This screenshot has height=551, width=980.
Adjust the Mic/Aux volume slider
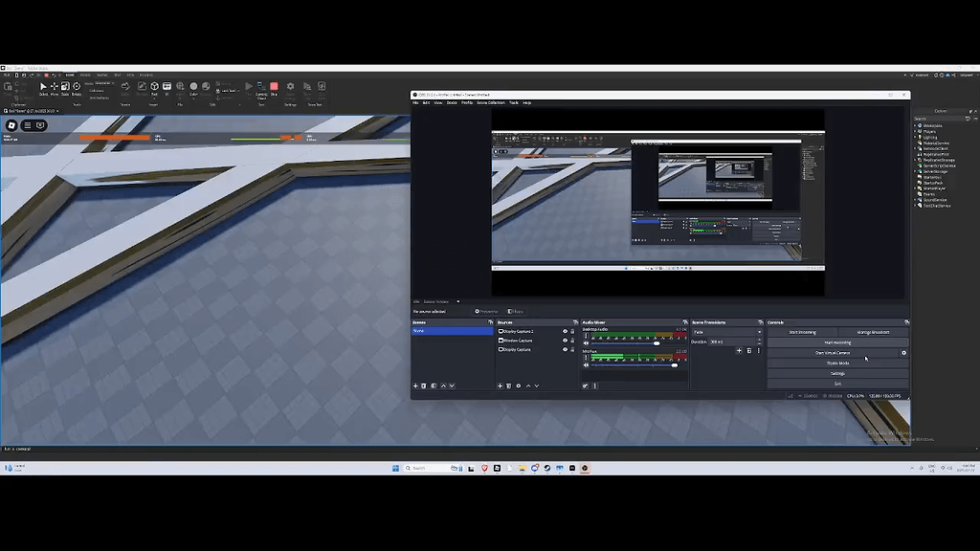click(x=674, y=365)
